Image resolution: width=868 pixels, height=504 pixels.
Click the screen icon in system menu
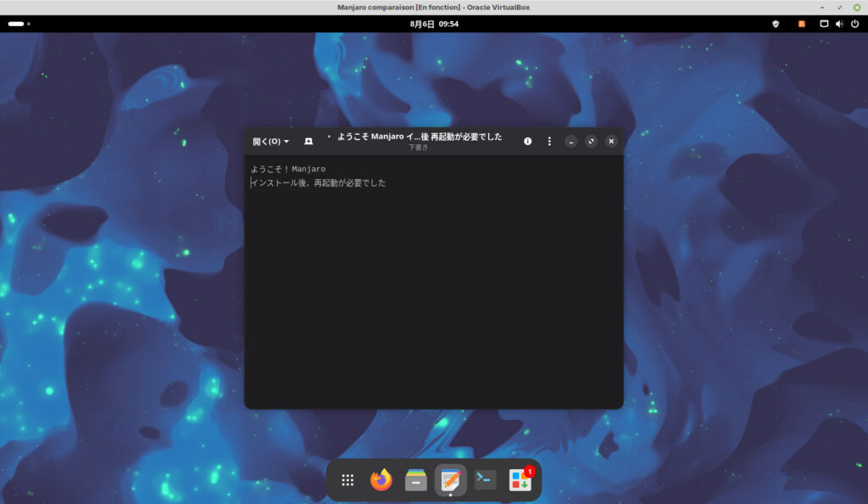[x=824, y=24]
